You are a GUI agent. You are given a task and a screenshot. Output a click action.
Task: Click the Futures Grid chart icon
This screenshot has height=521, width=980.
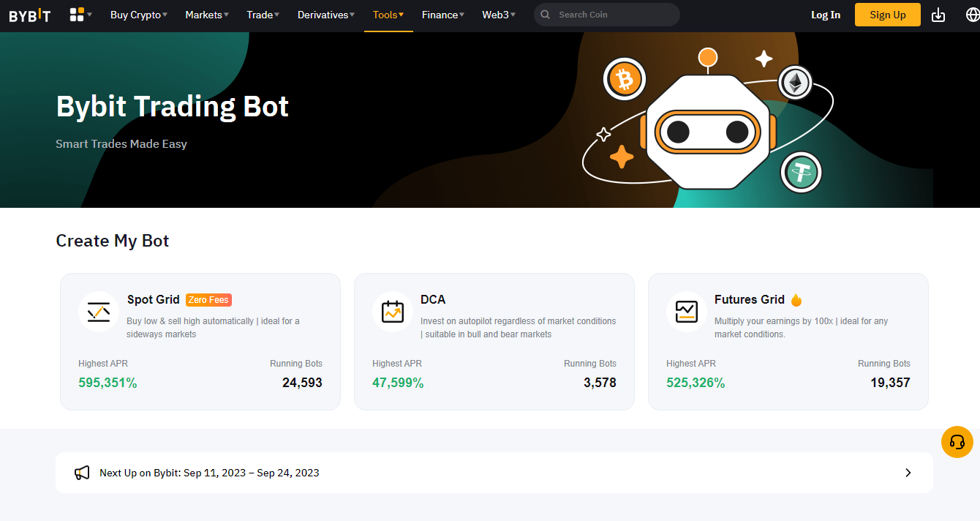687,312
